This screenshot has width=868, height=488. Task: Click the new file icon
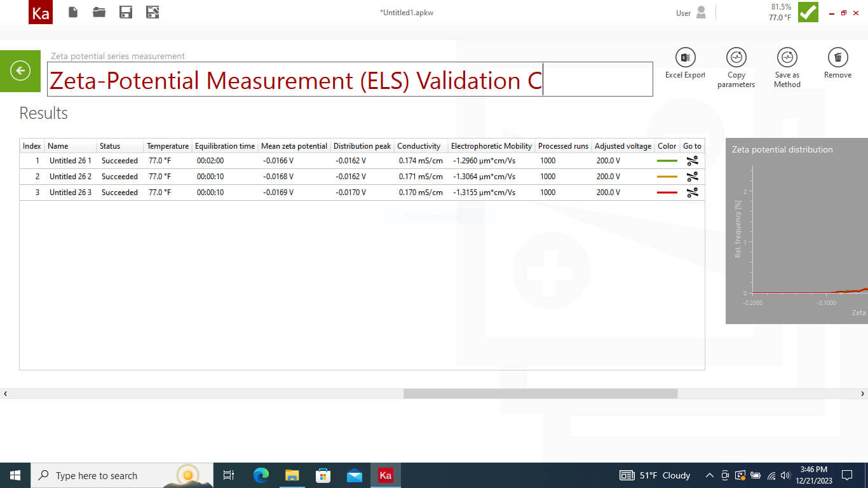tap(73, 12)
